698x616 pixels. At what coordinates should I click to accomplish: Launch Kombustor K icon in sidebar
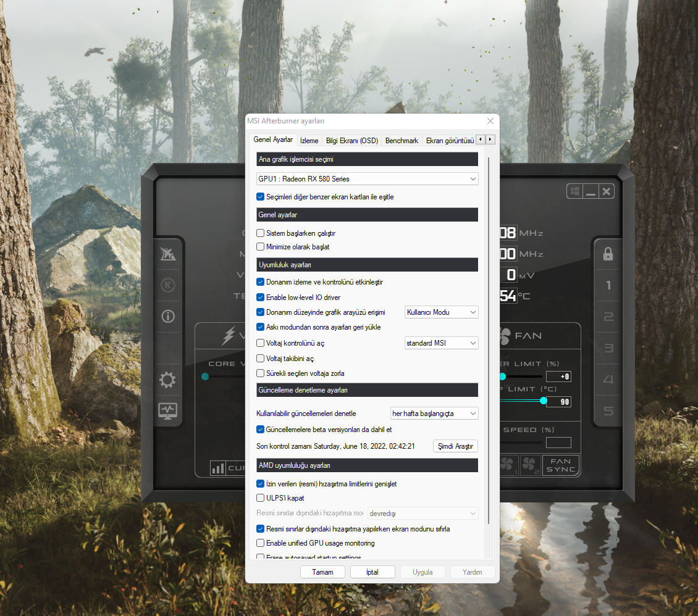coord(168,285)
